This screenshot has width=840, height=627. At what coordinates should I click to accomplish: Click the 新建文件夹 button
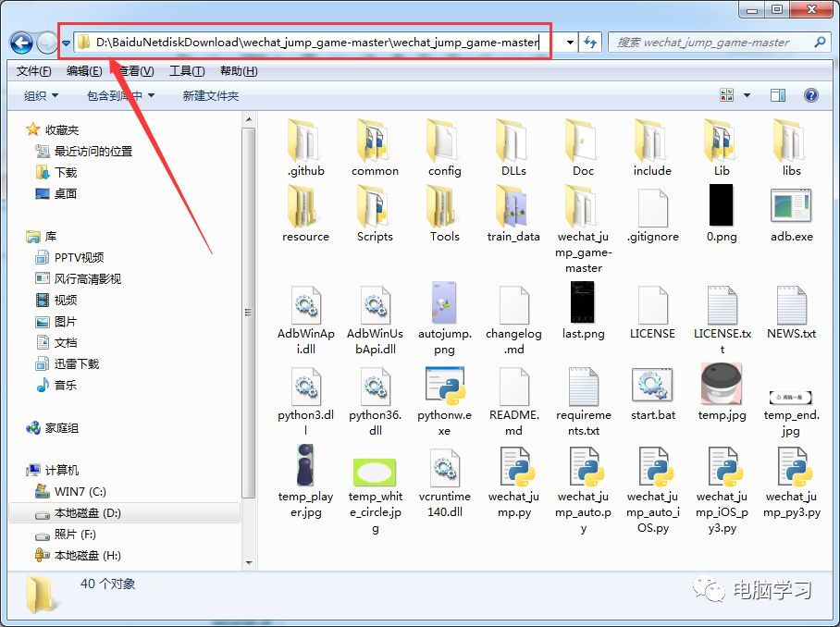pos(211,96)
